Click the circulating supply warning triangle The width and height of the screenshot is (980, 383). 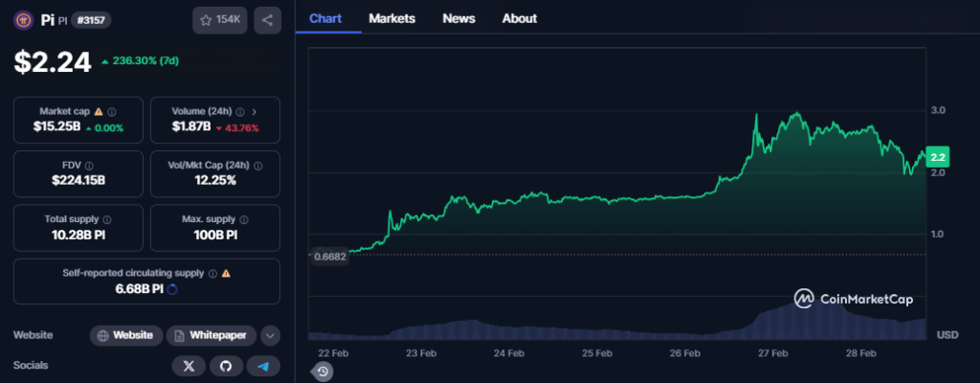(226, 274)
